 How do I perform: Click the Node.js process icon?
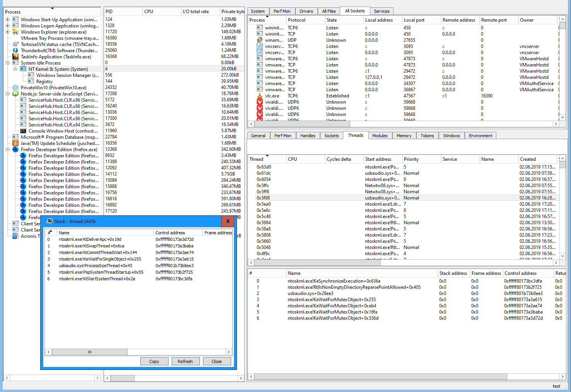click(15, 94)
